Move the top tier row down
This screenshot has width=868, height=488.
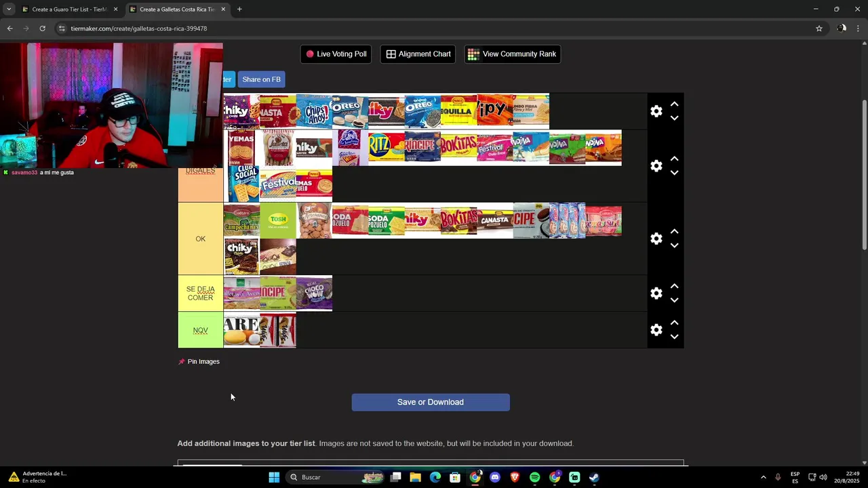pyautogui.click(x=674, y=118)
